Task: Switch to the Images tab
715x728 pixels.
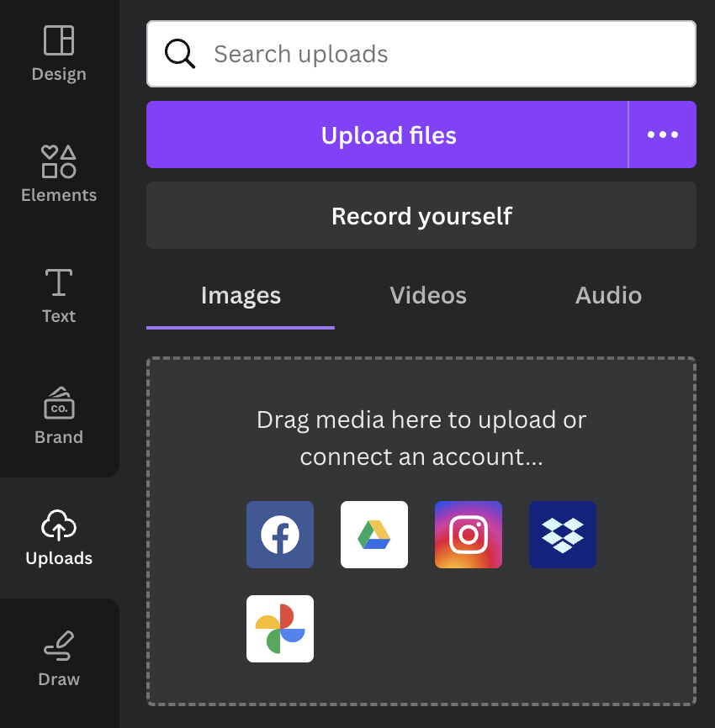Action: pyautogui.click(x=241, y=296)
